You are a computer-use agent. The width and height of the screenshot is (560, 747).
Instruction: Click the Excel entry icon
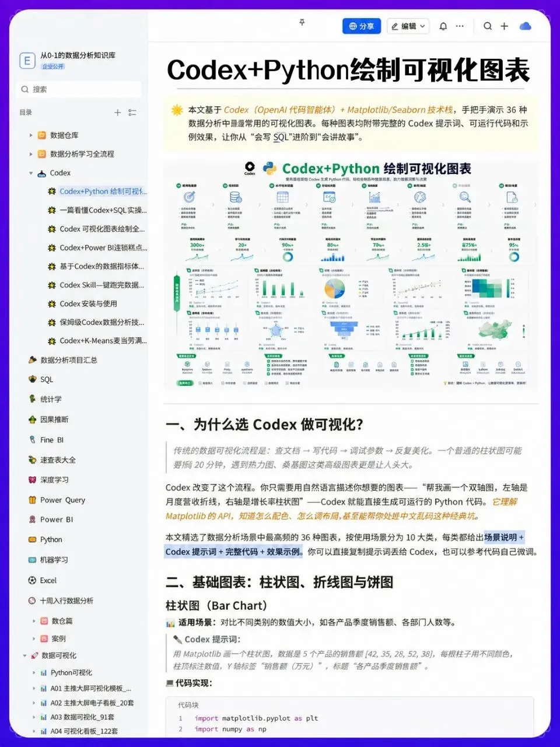click(33, 580)
